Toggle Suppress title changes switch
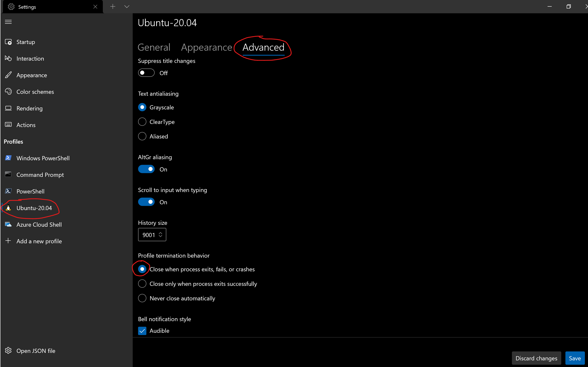This screenshot has height=367, width=588. 146,73
